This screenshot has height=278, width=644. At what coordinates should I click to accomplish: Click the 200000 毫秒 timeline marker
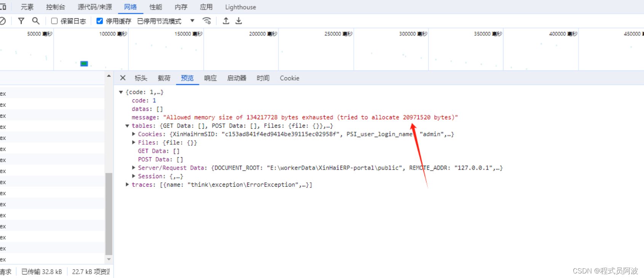(x=263, y=34)
